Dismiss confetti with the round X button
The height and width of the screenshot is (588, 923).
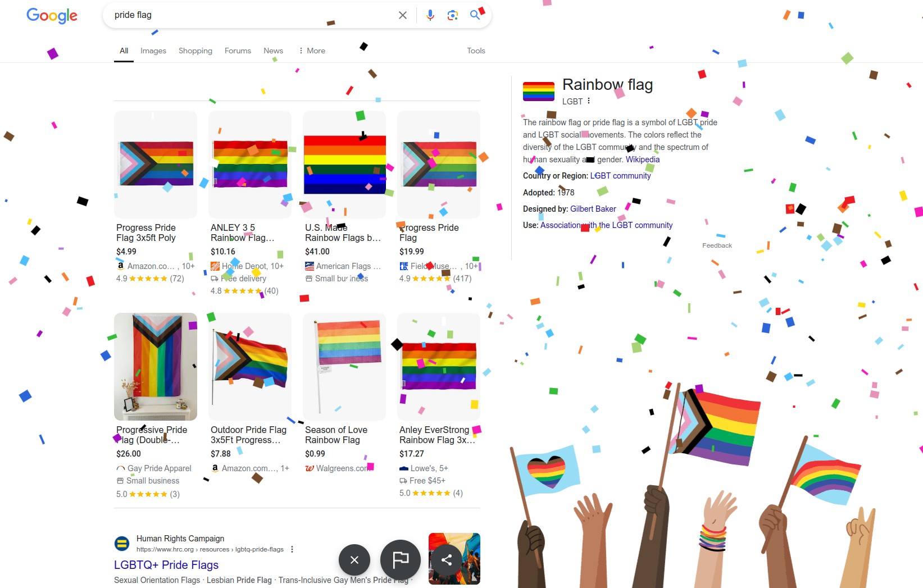pos(354,560)
